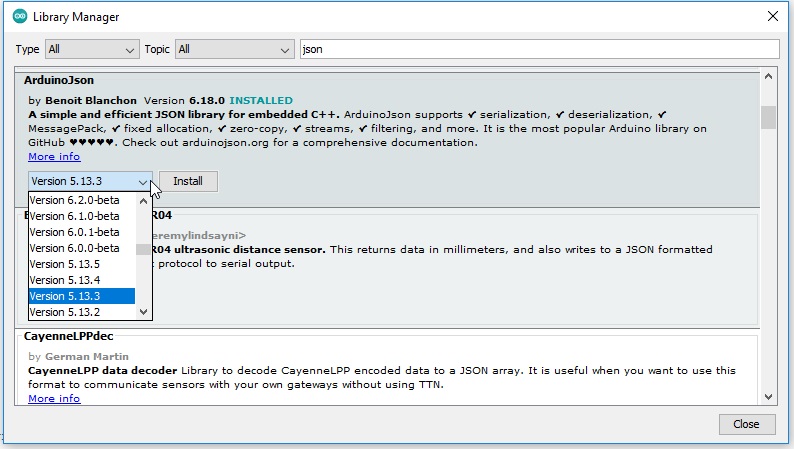Close Library Manager with X icon
Screen dimensions: 794x449
point(773,16)
